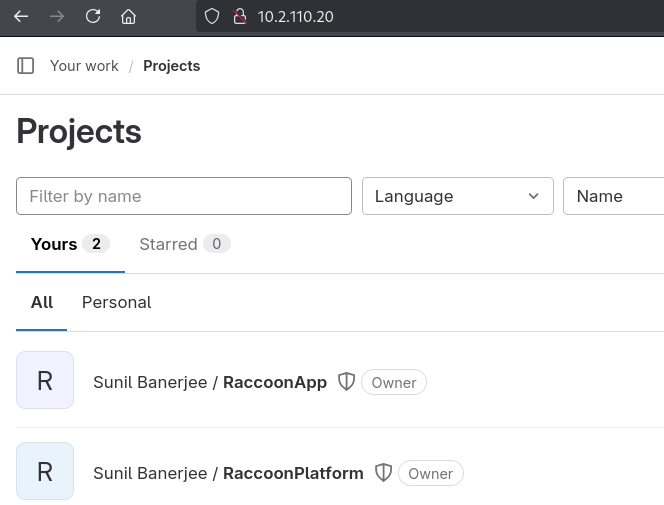Select the All projects tab
Screen dimensions: 664x505
[x=42, y=302]
